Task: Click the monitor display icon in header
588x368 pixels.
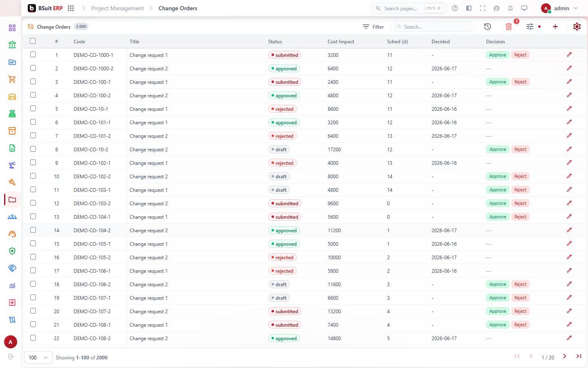Action: tap(524, 8)
